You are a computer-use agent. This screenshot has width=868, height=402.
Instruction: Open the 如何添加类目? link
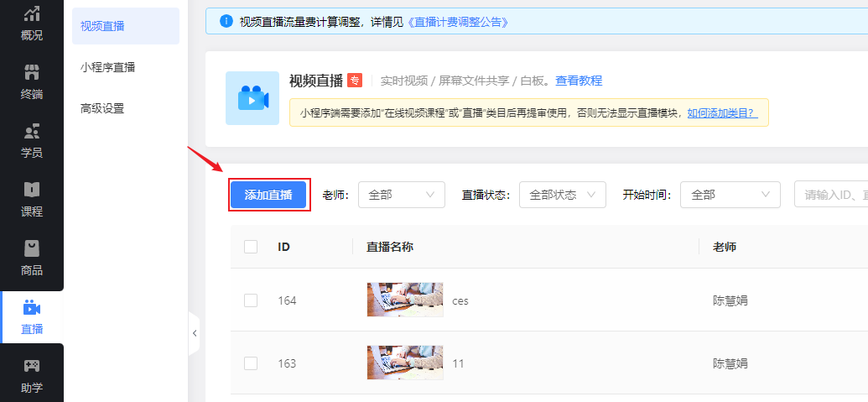[x=722, y=113]
